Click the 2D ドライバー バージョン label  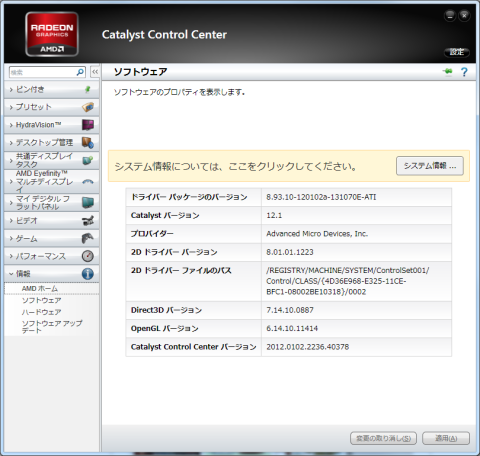click(x=174, y=252)
